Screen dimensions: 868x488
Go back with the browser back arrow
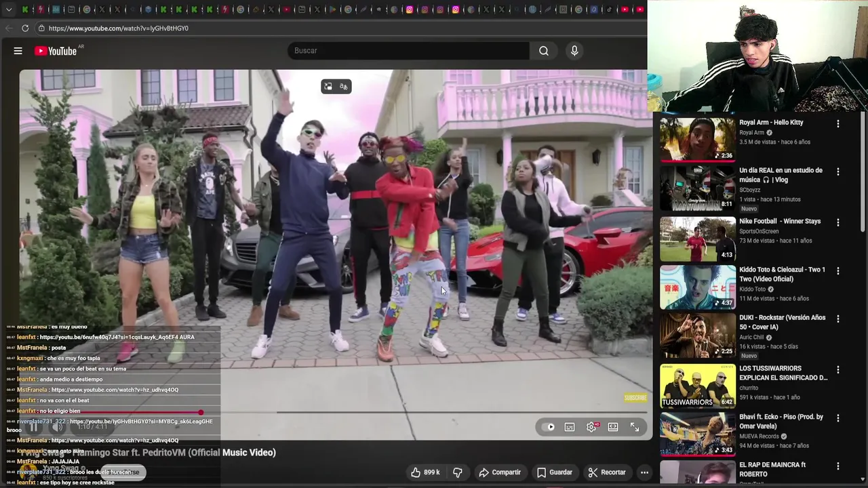click(9, 28)
